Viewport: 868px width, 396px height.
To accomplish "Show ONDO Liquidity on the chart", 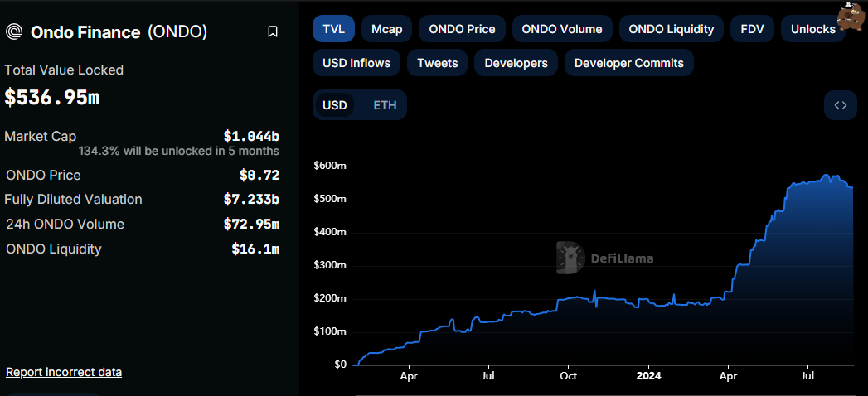I will tap(672, 29).
